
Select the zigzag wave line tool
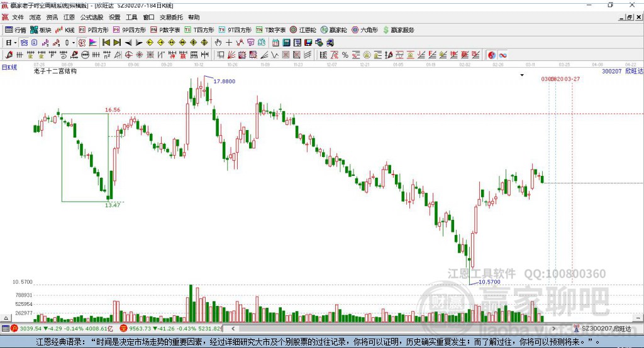(x=274, y=55)
